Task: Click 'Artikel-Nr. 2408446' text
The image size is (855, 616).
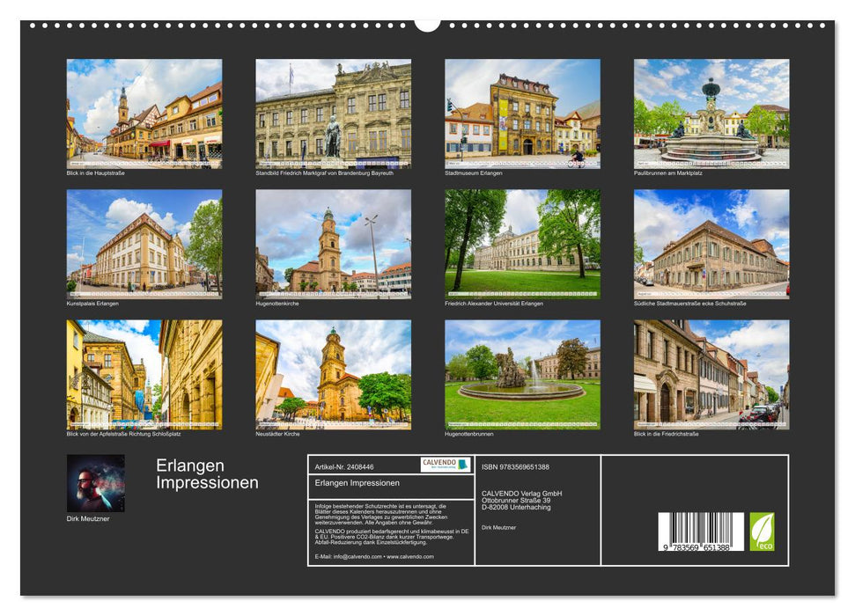Action: coord(344,467)
